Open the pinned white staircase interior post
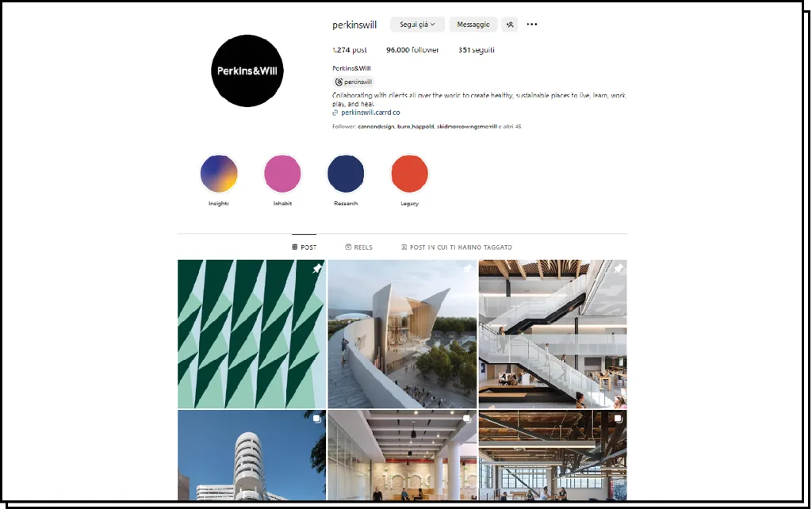Viewport: 812px width, 509px height. tap(553, 334)
